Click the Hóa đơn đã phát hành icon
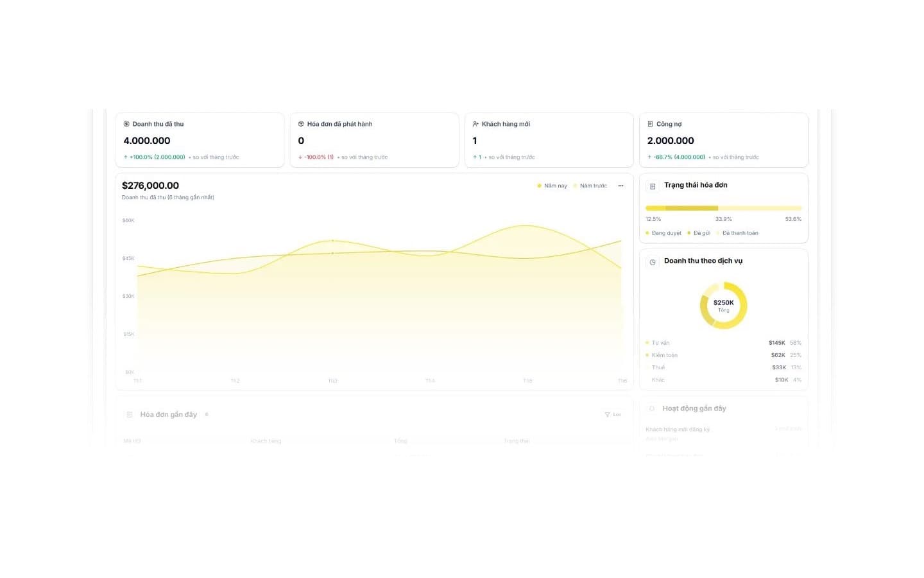 click(x=301, y=124)
